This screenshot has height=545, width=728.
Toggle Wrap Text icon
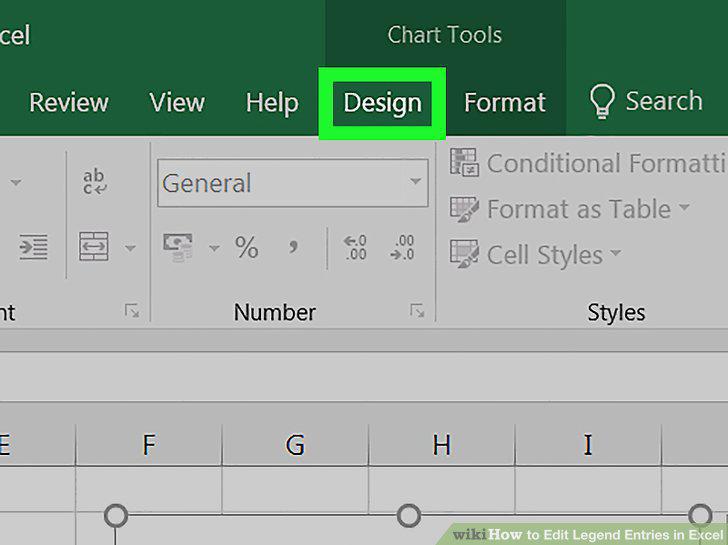tap(95, 182)
